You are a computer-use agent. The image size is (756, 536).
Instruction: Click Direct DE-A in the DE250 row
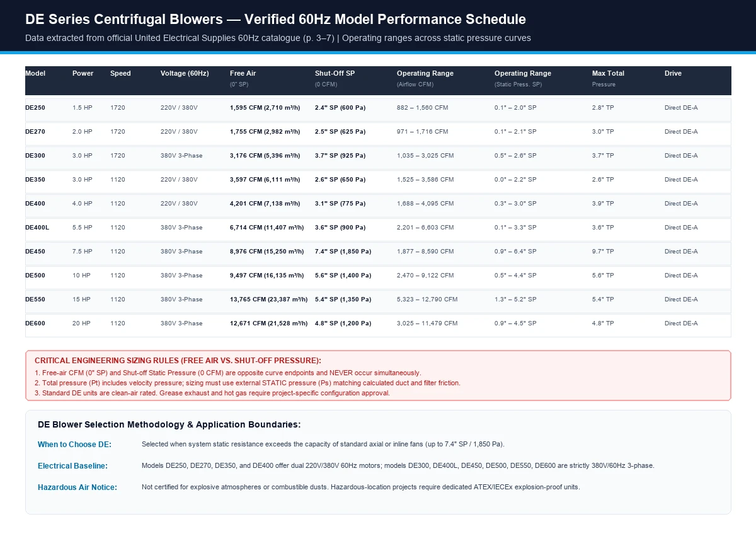click(x=681, y=108)
